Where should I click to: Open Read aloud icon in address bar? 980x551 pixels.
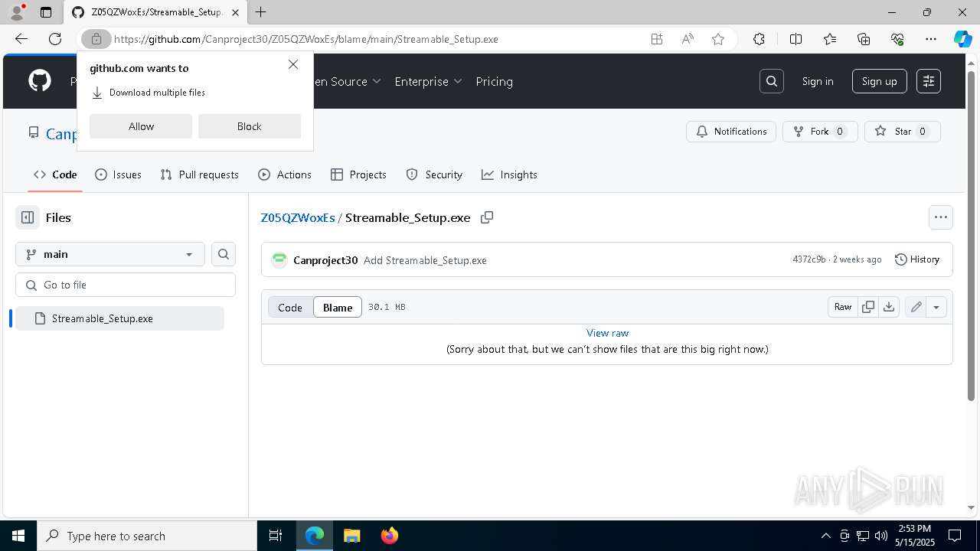pos(688,39)
